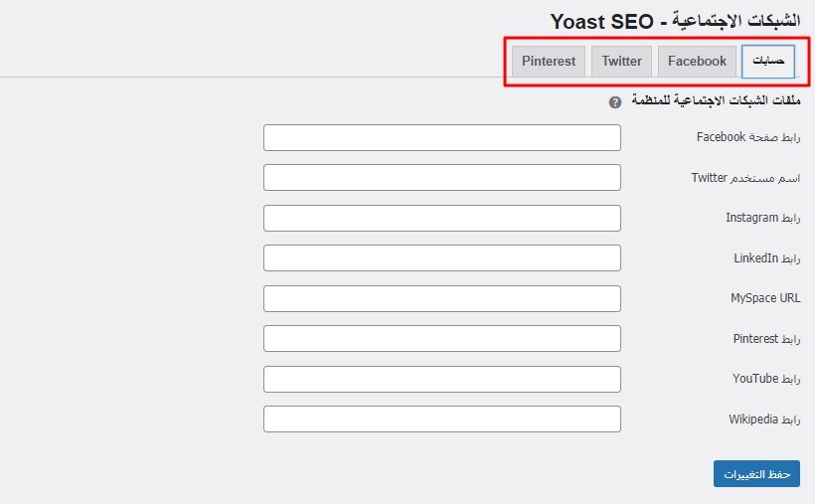
Task: Open the Twitter tab
Action: point(621,62)
